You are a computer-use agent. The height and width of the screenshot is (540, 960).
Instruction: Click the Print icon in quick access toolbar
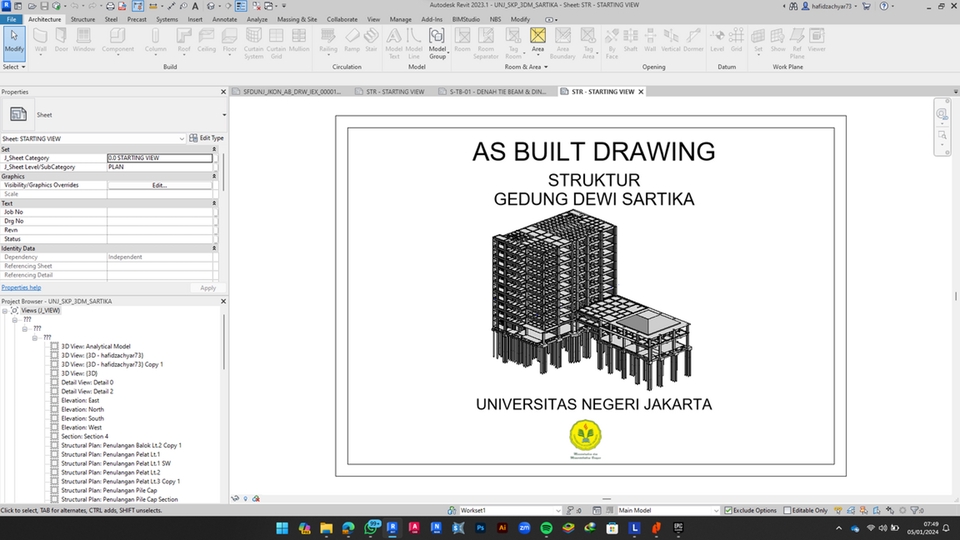tap(110, 6)
